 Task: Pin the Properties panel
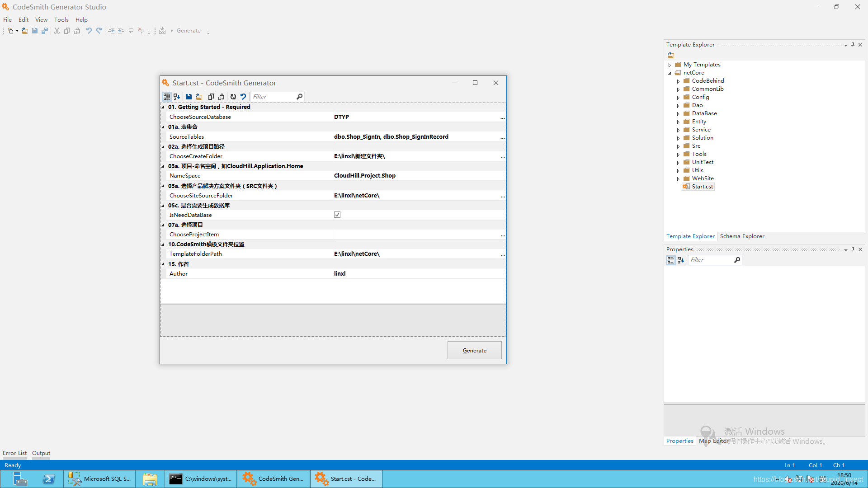853,249
